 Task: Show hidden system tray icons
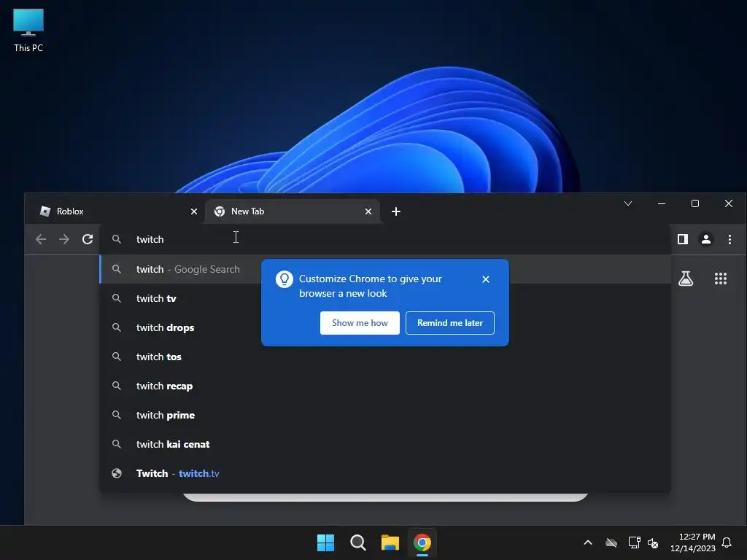click(x=588, y=542)
